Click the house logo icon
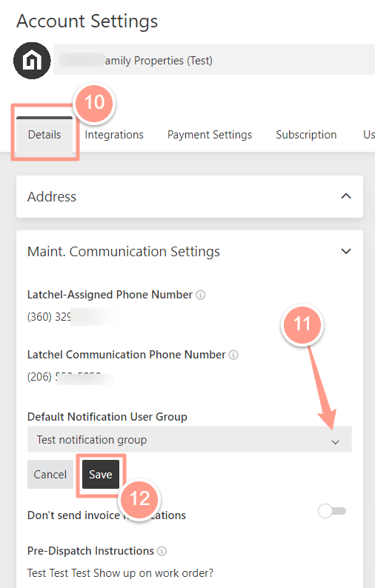 point(33,61)
